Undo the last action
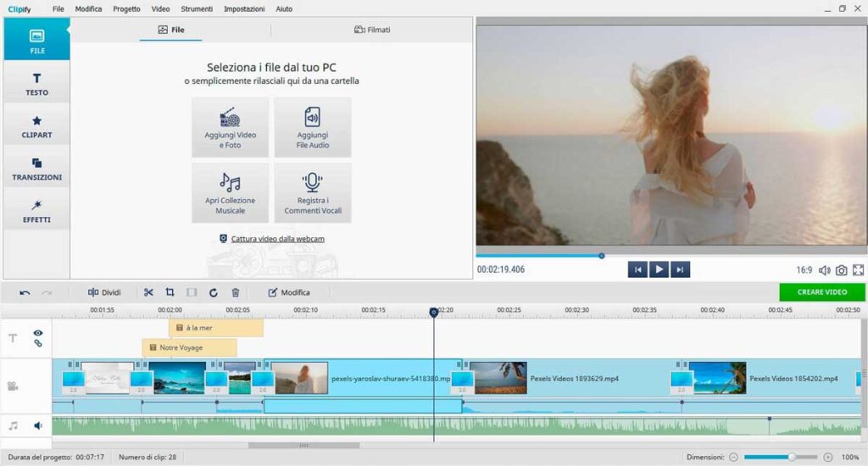 pyautogui.click(x=25, y=292)
